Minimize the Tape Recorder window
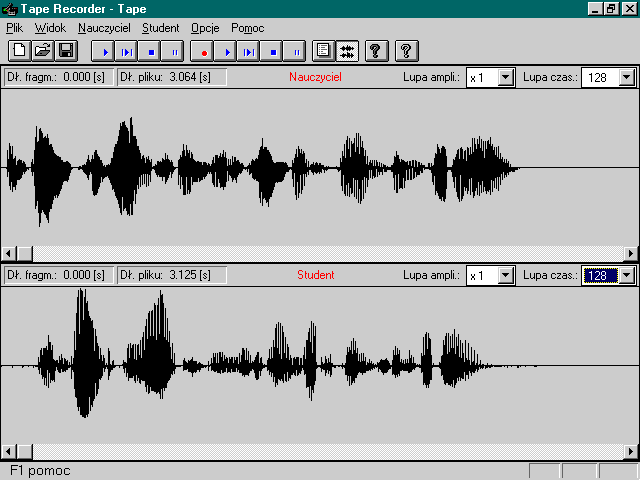Screen dimensions: 640x480 [x=595, y=9]
